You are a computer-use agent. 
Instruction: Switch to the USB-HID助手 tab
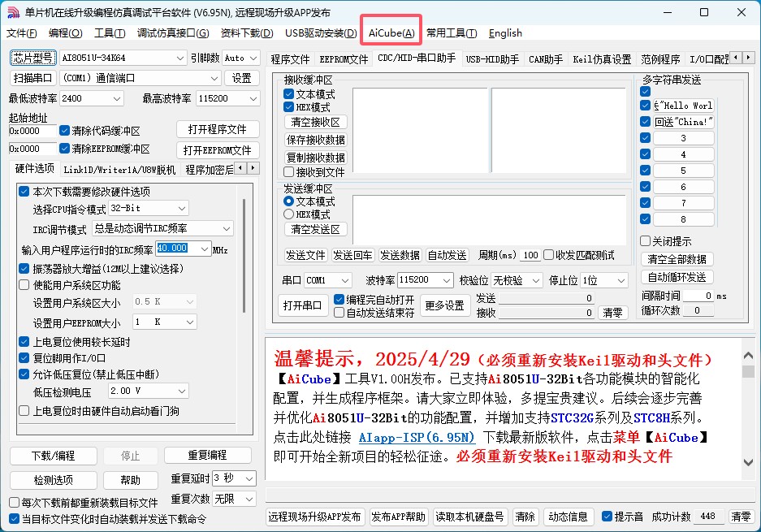click(x=492, y=59)
